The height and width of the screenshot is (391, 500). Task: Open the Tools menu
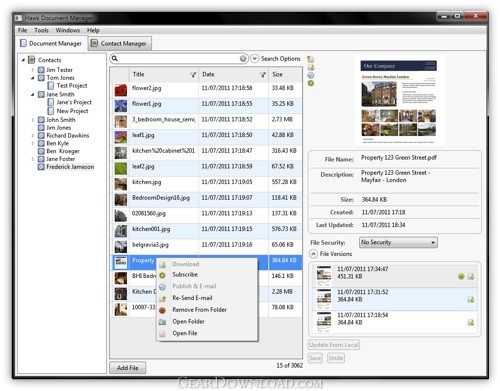click(41, 30)
